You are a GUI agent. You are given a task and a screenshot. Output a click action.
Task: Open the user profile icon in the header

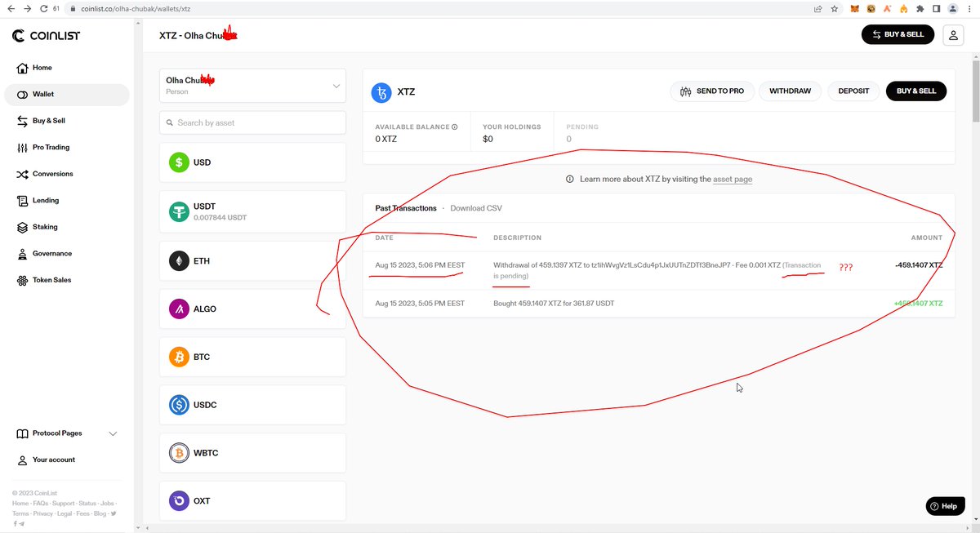[953, 34]
